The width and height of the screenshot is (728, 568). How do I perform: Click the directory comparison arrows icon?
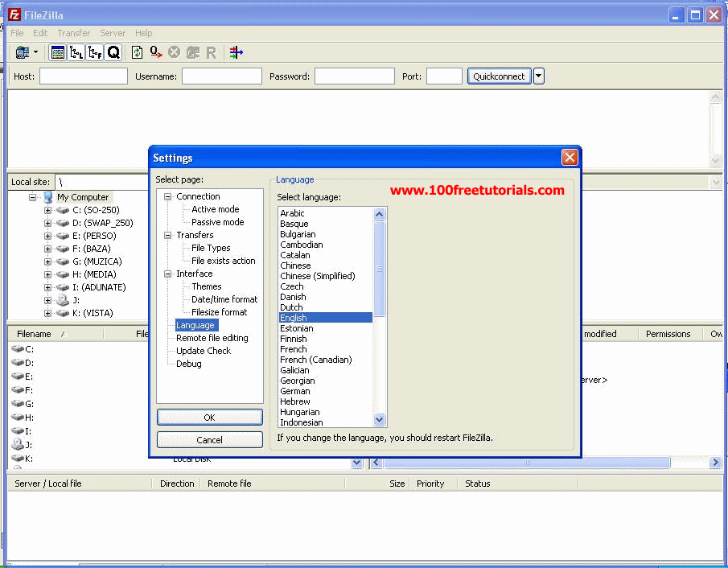(x=236, y=52)
